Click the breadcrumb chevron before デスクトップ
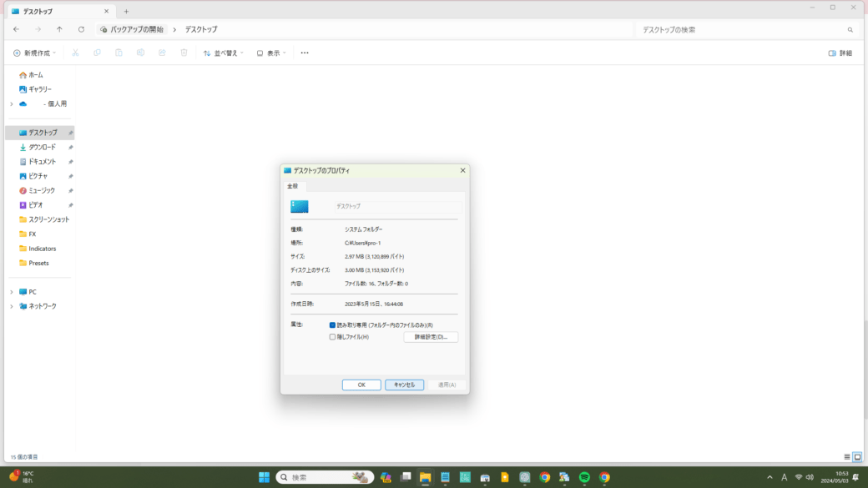This screenshot has width=868, height=488. (x=174, y=29)
